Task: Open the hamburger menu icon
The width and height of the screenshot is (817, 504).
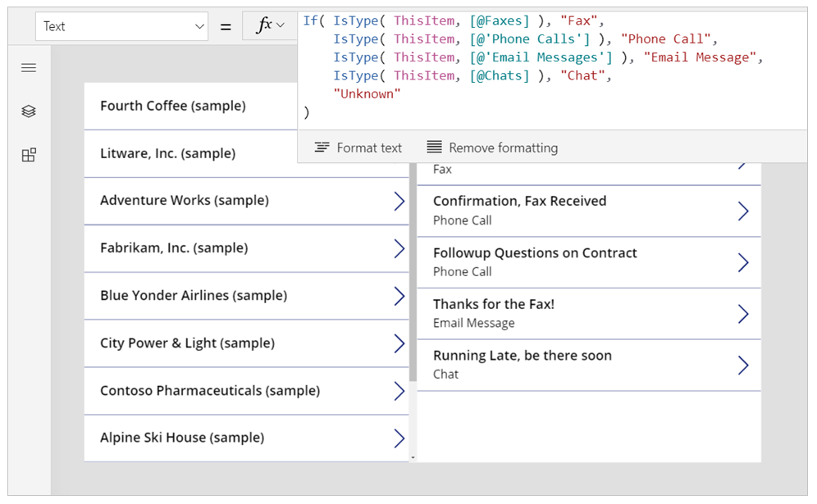Action: (x=29, y=68)
